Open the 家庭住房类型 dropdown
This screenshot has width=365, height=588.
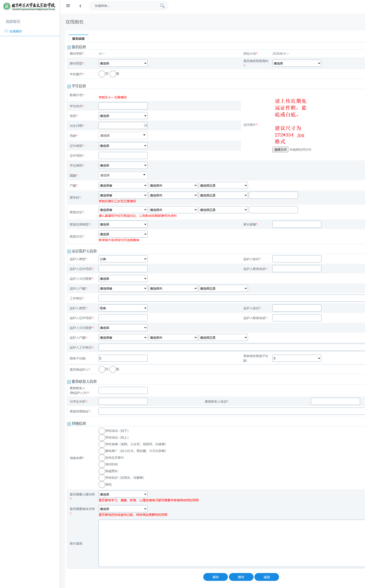(123, 224)
